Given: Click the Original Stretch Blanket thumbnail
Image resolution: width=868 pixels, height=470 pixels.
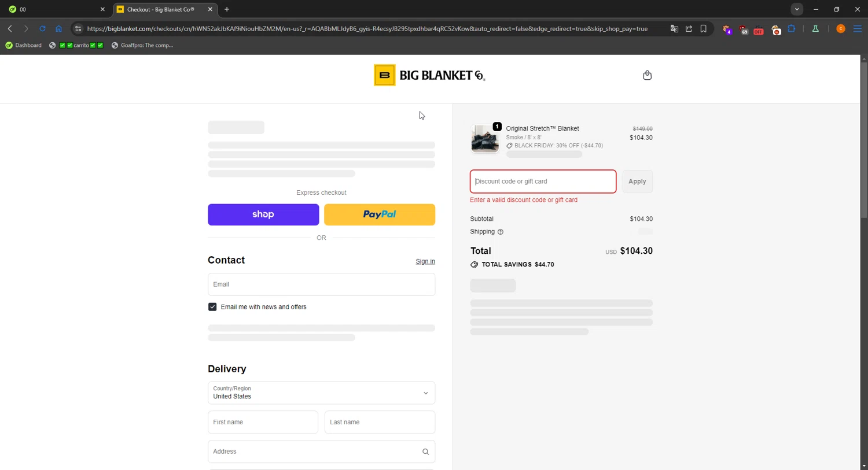Looking at the screenshot, I should click(x=485, y=139).
